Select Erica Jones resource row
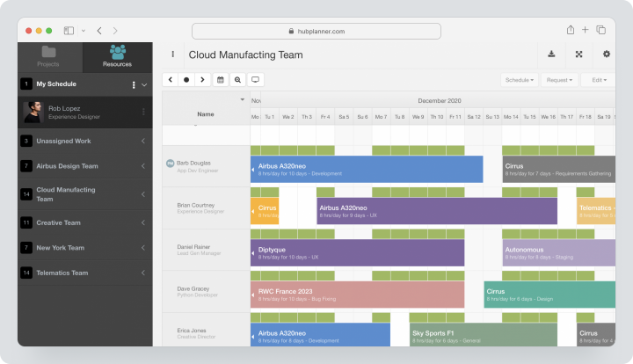 [207, 330]
